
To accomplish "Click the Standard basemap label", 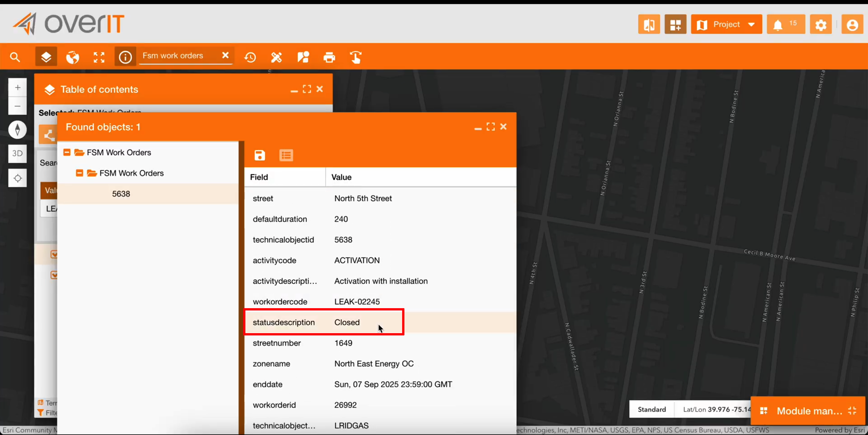I will [652, 409].
